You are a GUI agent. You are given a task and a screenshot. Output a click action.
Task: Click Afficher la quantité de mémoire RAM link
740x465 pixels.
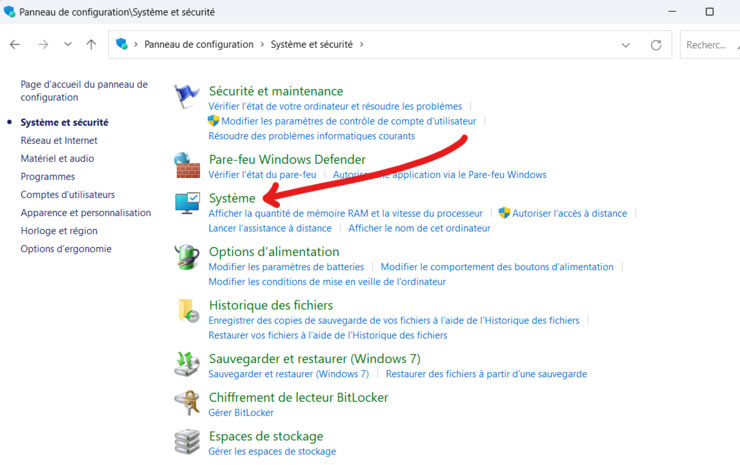pyautogui.click(x=345, y=213)
